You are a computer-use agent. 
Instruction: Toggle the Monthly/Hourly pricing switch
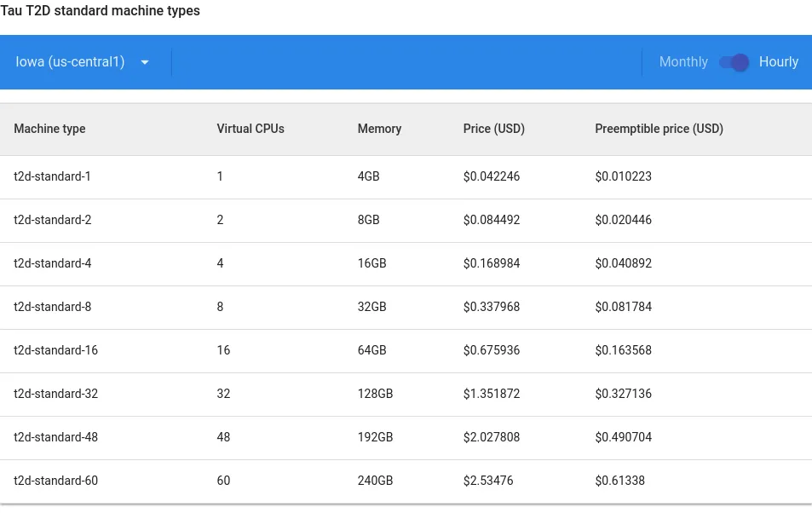tap(734, 62)
